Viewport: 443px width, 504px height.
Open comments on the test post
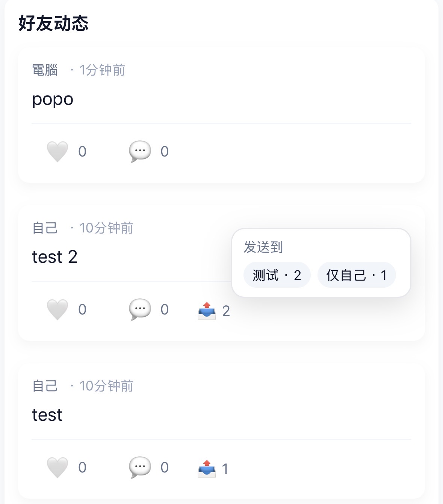[140, 468]
